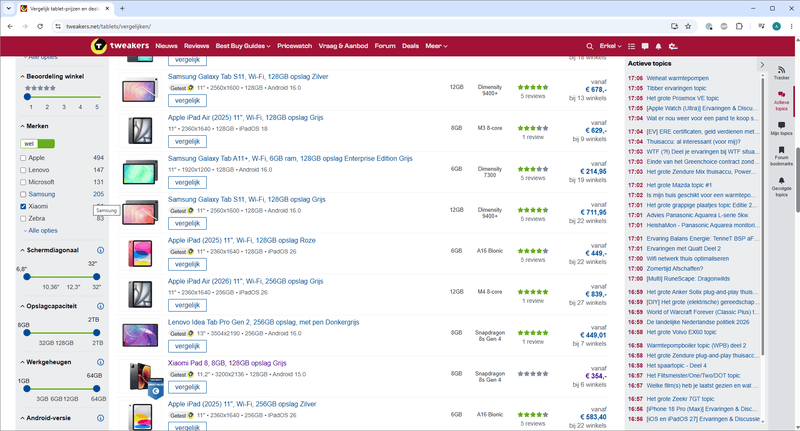This screenshot has height=431, width=800.
Task: Check the Samsung brand filter
Action: tap(23, 194)
